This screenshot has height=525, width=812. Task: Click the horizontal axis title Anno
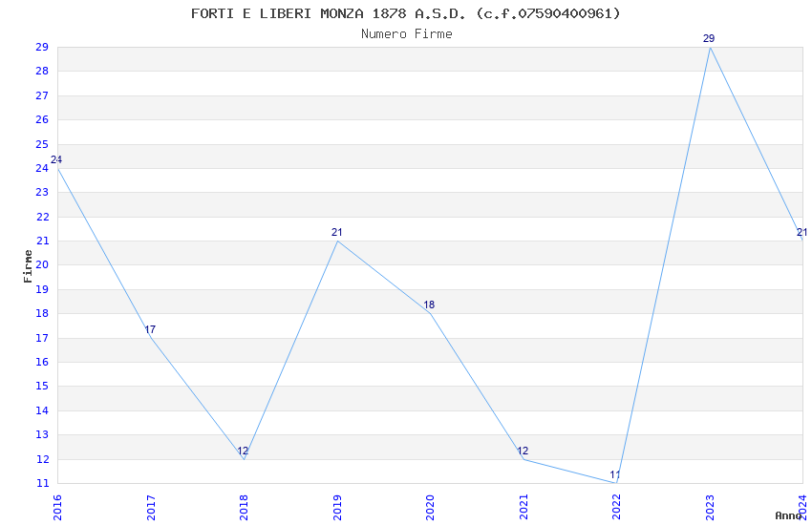(788, 515)
